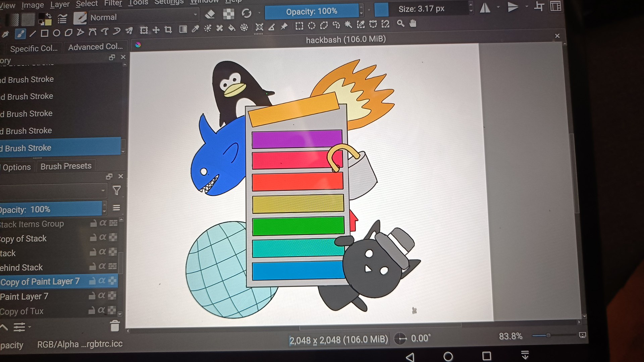Select the Move tool

[156, 29]
